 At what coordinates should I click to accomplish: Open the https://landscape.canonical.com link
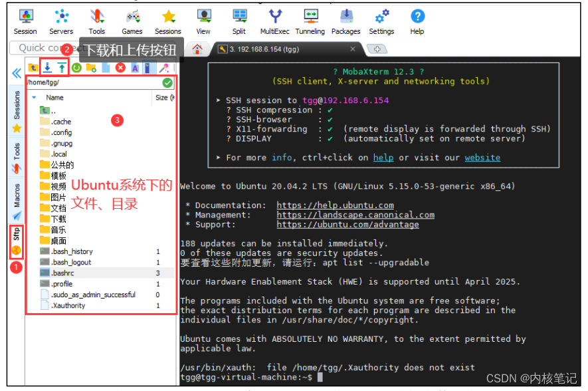[355, 215]
